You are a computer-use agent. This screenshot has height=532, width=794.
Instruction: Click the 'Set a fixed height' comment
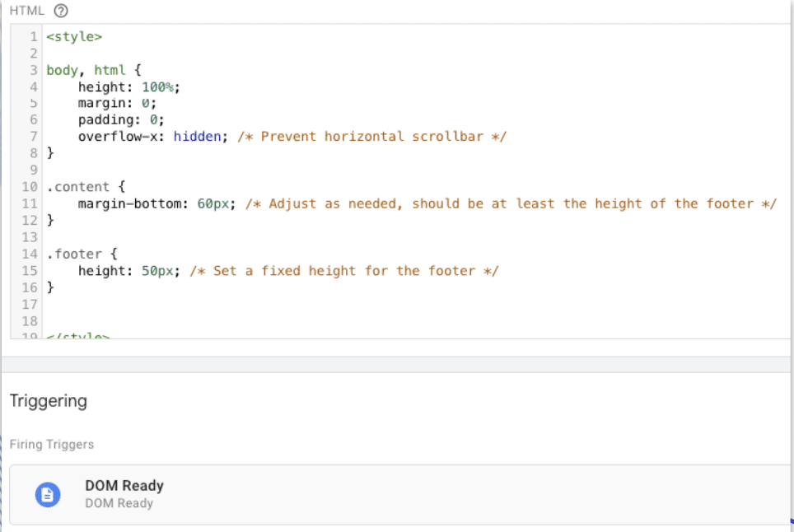click(x=344, y=271)
